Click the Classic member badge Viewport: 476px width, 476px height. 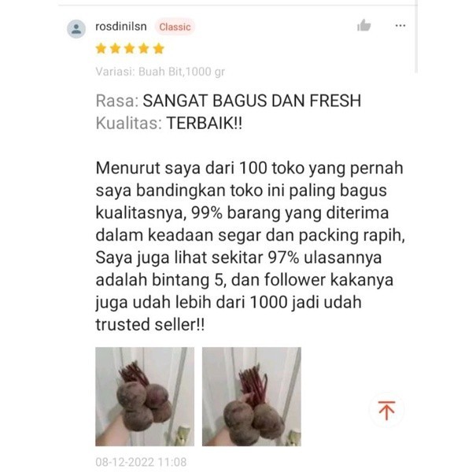tap(175, 27)
